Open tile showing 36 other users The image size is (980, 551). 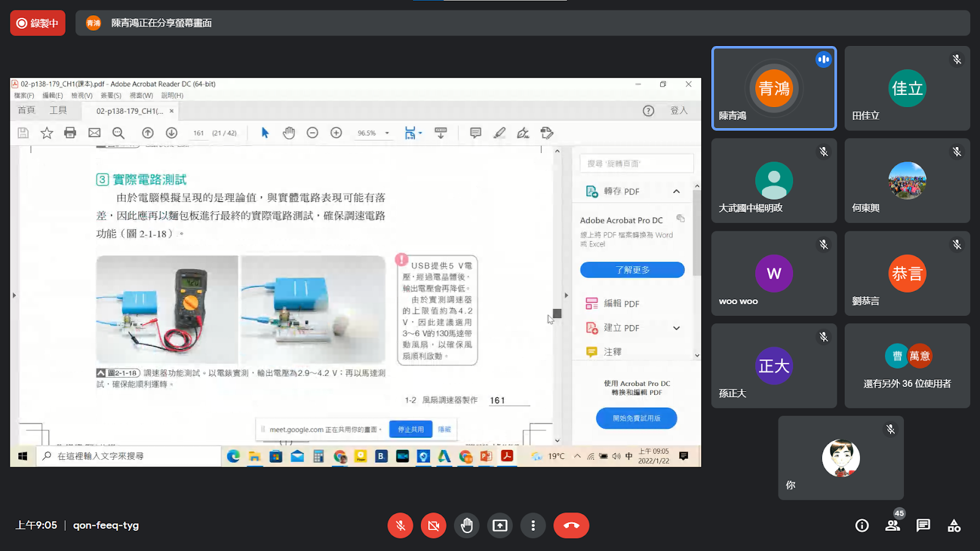(x=907, y=365)
